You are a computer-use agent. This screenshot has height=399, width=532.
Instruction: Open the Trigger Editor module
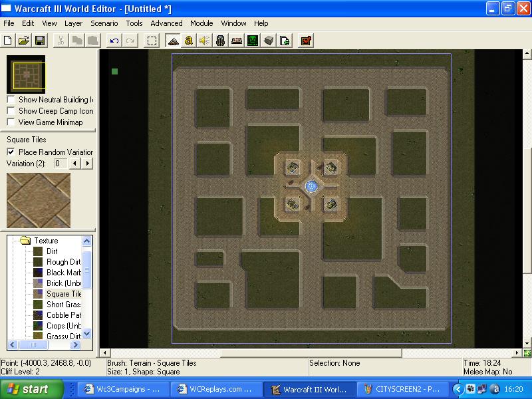point(189,41)
